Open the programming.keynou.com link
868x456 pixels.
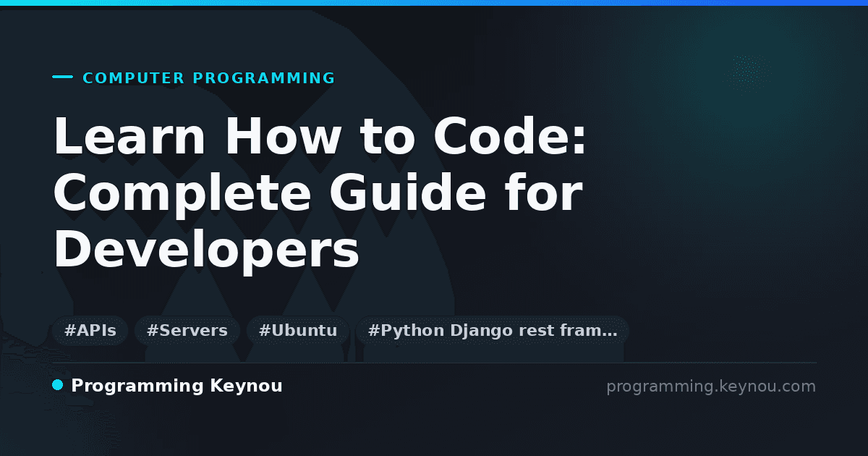point(711,387)
